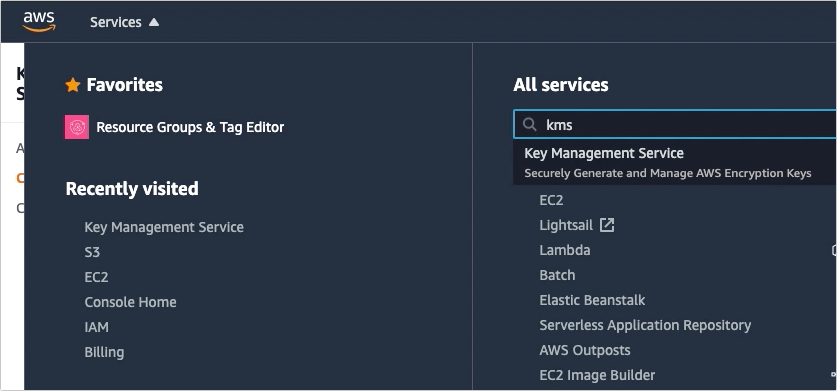The image size is (837, 391).
Task: Click the All services search field
Action: coord(675,124)
